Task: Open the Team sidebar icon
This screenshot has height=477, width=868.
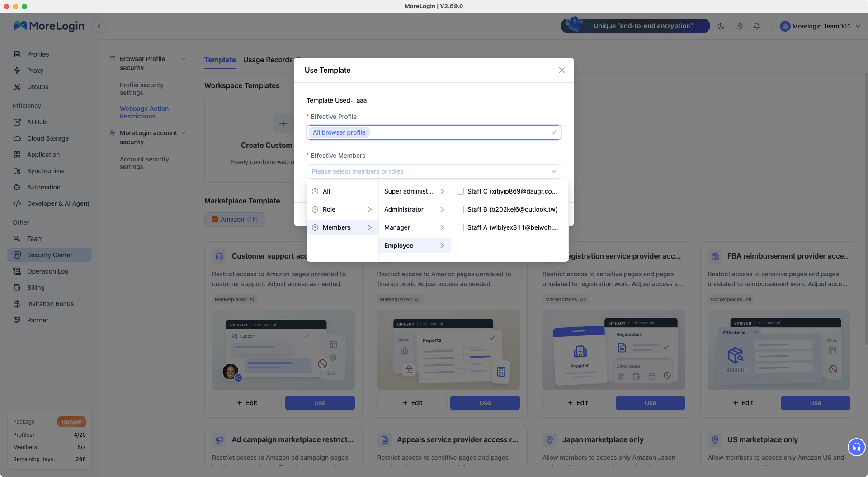Action: click(x=17, y=239)
